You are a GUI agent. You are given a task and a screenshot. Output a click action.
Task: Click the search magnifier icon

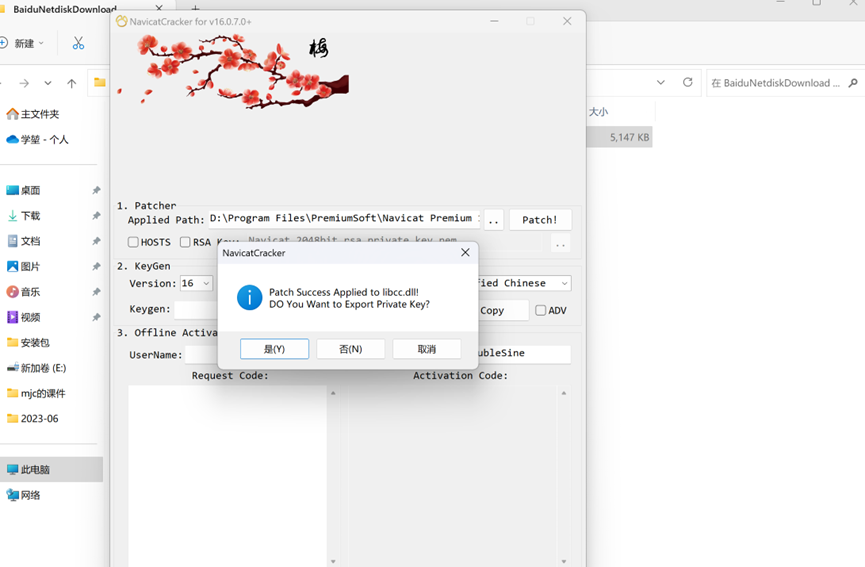[853, 83]
